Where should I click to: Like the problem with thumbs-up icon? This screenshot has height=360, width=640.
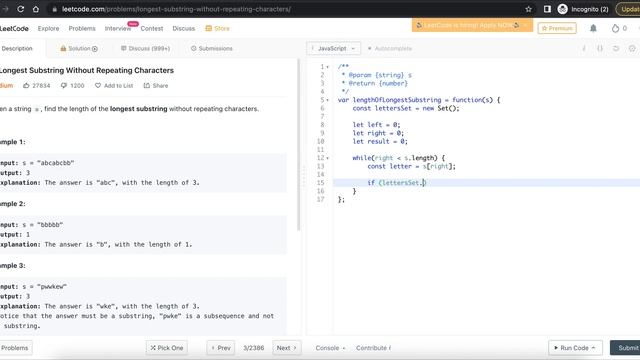pos(26,85)
